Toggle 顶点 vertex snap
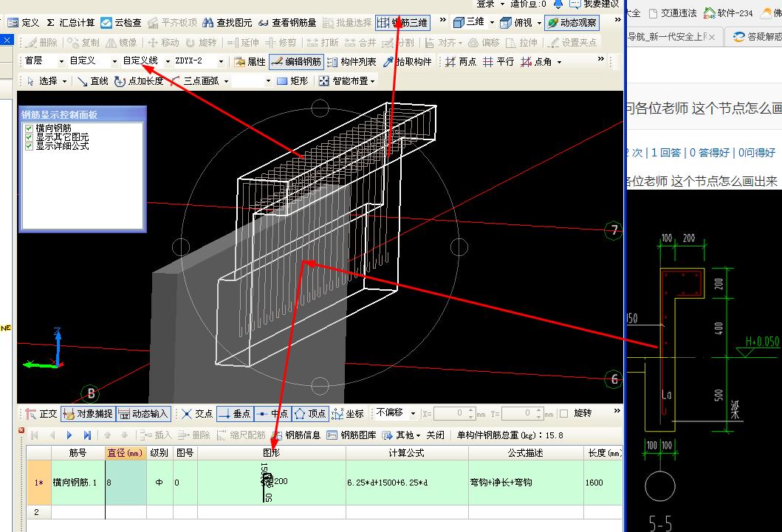782x532 pixels. [x=310, y=414]
